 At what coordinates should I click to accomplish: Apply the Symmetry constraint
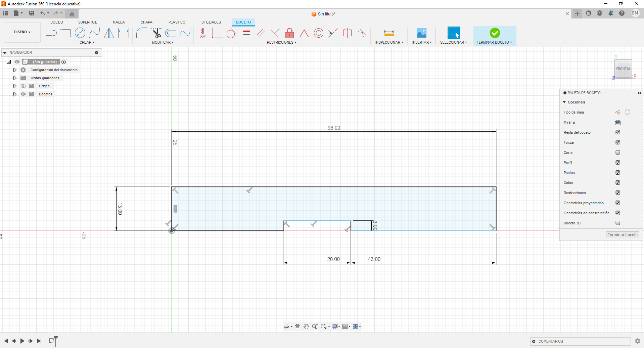click(347, 33)
